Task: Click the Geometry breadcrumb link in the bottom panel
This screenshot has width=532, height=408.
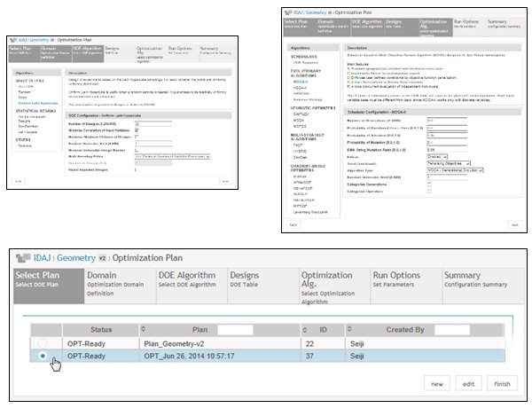Action: (x=76, y=258)
